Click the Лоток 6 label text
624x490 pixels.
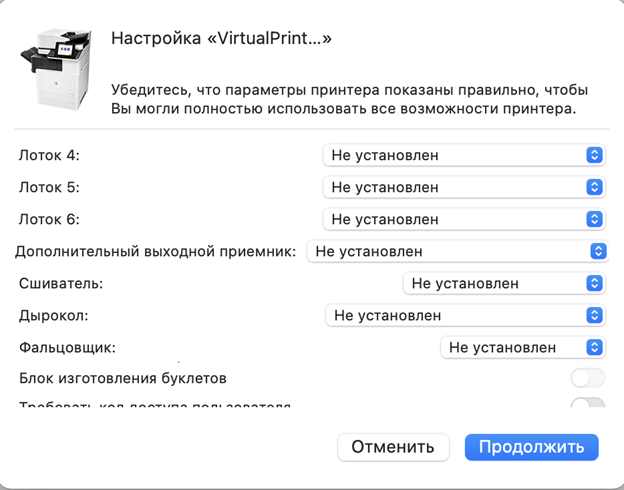49,219
